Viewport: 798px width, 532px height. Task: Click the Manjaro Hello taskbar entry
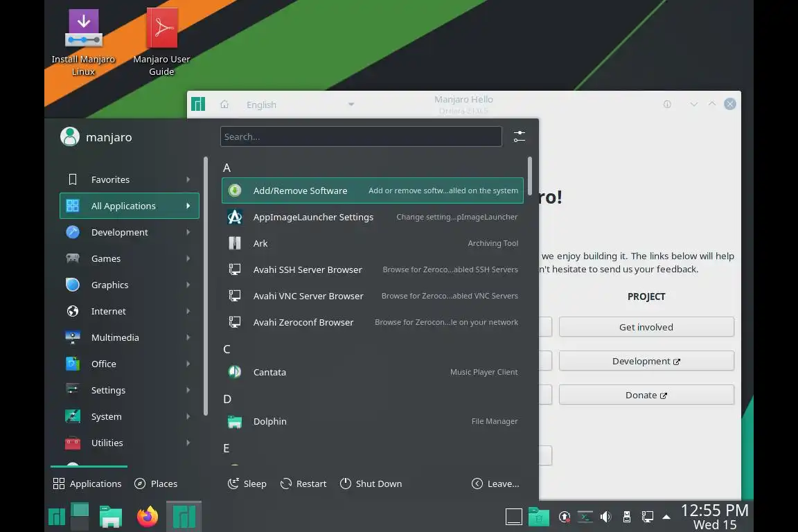[184, 517]
